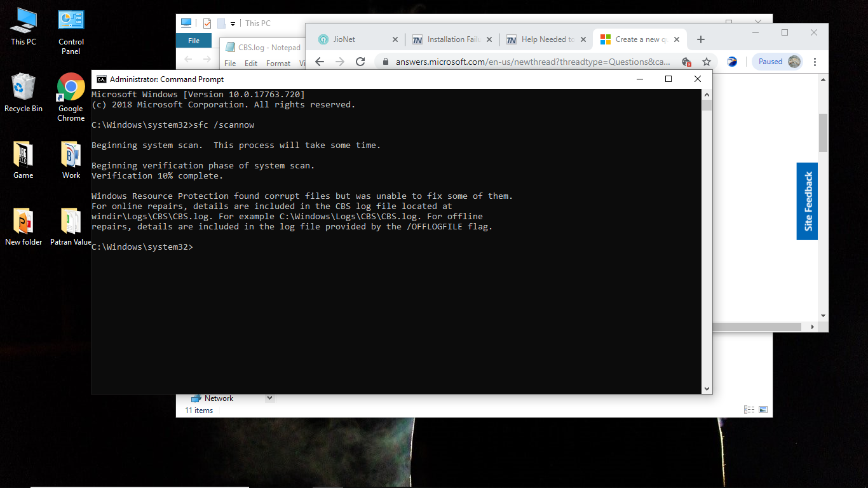Click Chrome page scroll right arrow

[x=813, y=327]
